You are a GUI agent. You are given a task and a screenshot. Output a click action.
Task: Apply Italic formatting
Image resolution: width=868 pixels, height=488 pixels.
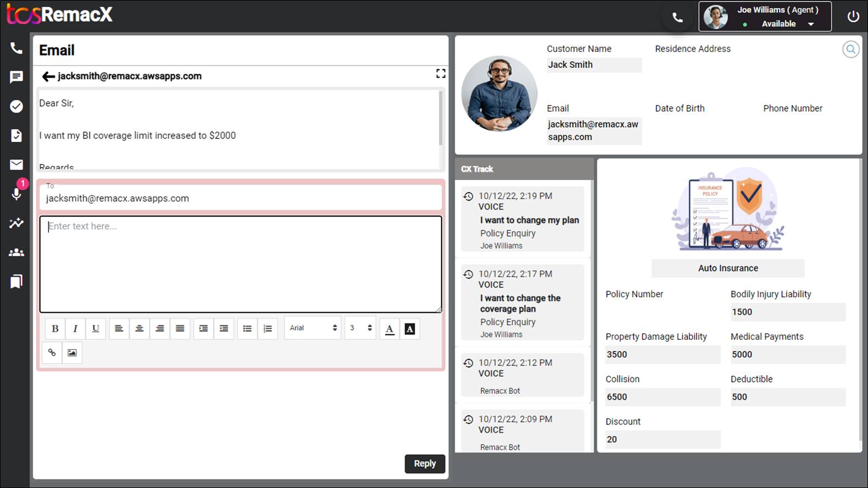tap(75, 329)
